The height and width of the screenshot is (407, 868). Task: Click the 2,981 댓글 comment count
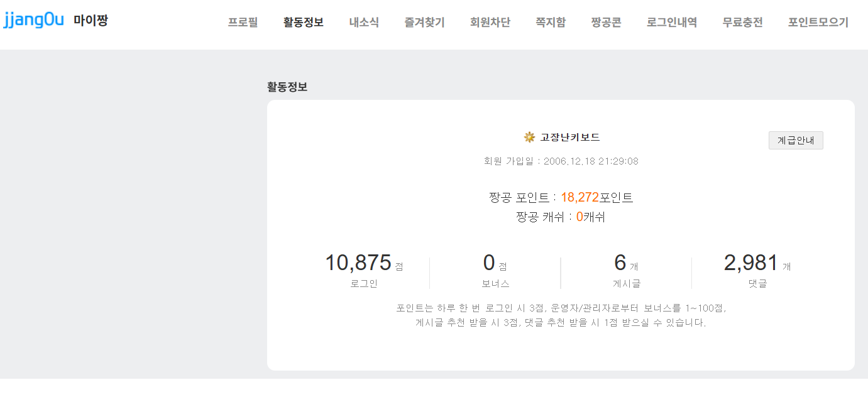(x=751, y=263)
